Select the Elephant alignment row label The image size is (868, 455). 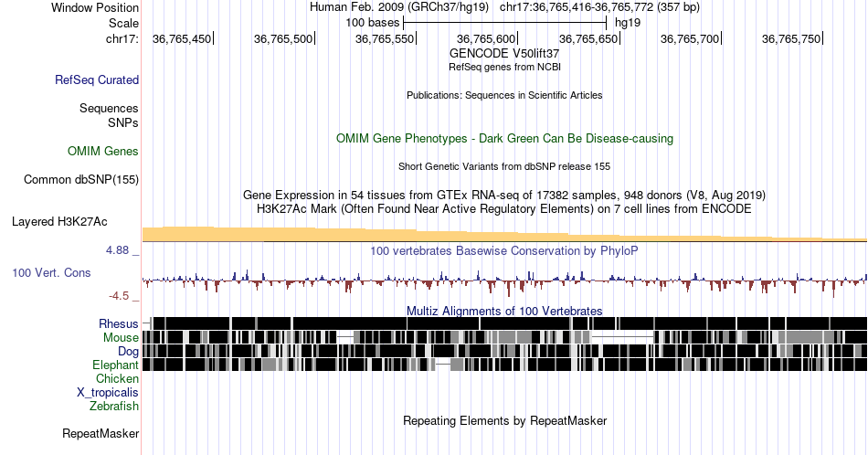tap(115, 365)
